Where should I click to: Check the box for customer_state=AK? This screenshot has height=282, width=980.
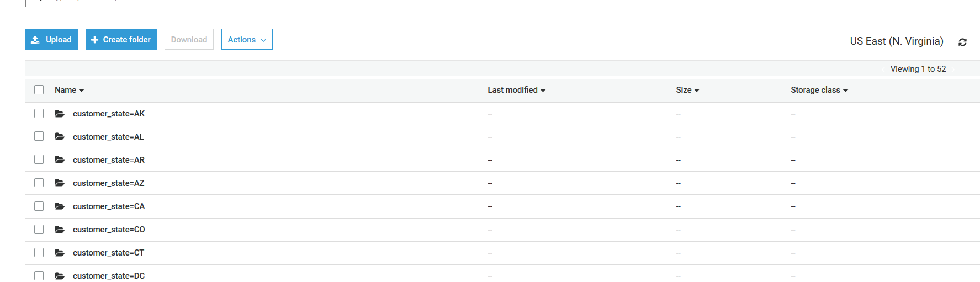(x=39, y=113)
